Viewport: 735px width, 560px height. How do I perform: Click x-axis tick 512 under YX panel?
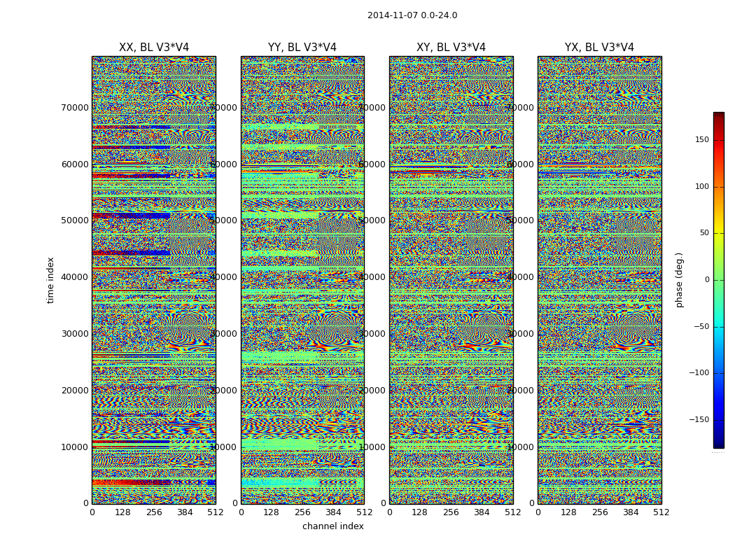pyautogui.click(x=661, y=512)
